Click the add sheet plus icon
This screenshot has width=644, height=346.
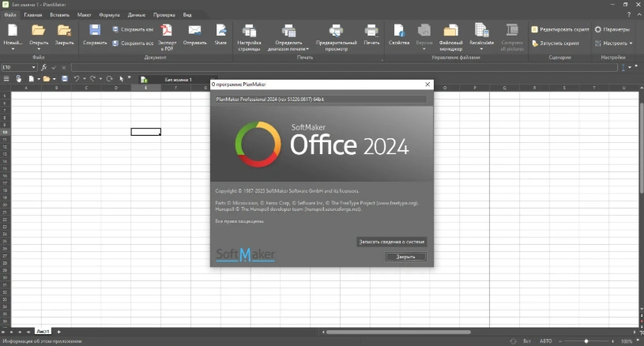pos(58,332)
